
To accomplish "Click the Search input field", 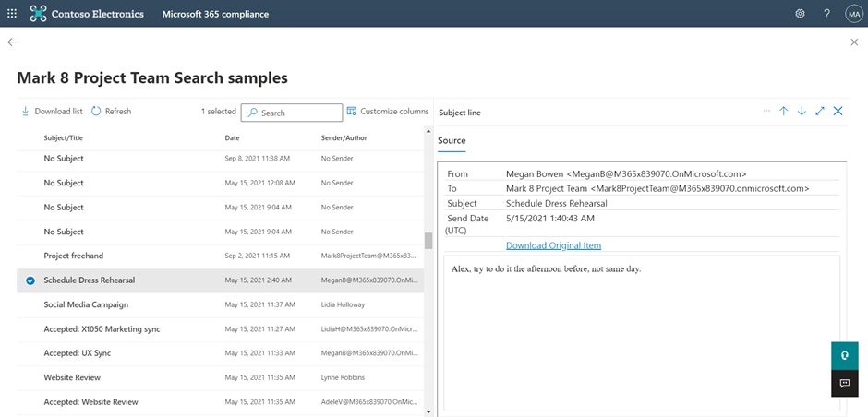I will (292, 113).
